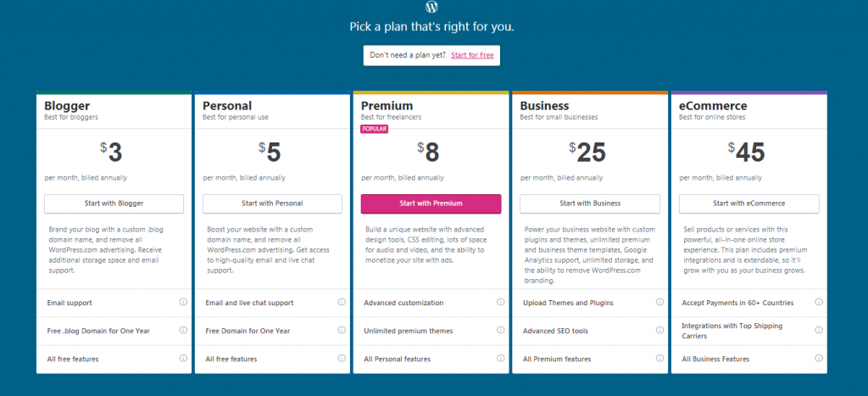Click info icon for Accept Payments in 60+ Countries
868x396 pixels.
pyautogui.click(x=818, y=302)
